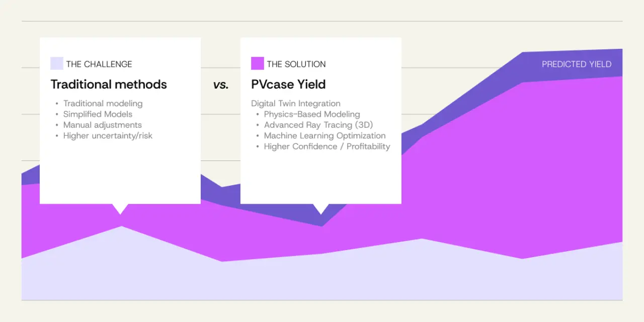Click the Machine Learning Optimization bullet
Image resolution: width=644 pixels, height=322 pixels.
pos(325,136)
